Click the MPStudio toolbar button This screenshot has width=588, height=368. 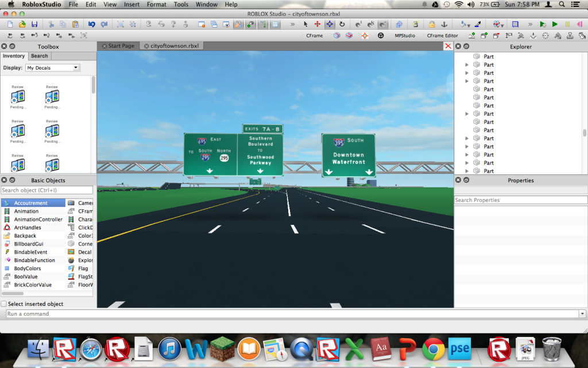pos(405,36)
